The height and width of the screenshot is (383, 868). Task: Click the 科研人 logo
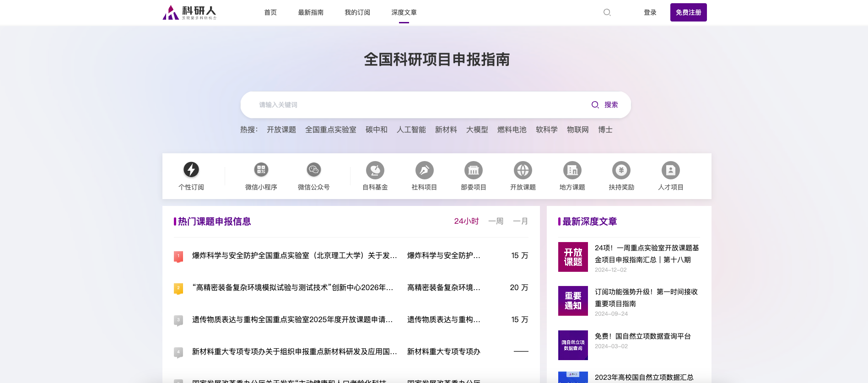(189, 12)
